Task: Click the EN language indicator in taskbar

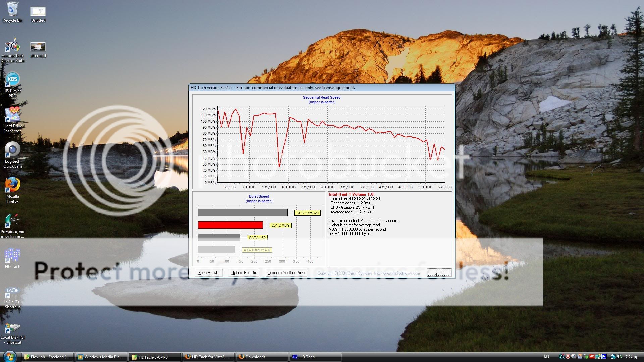Action: coord(546,356)
